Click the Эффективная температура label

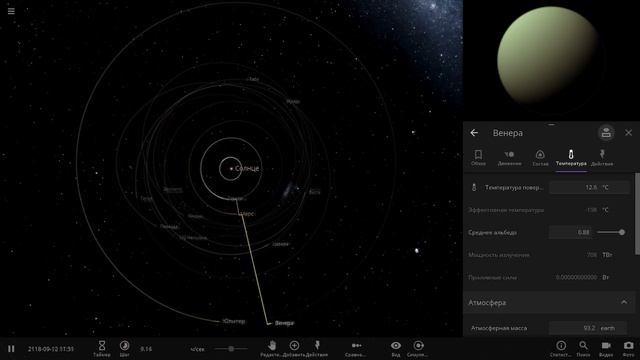tap(506, 210)
